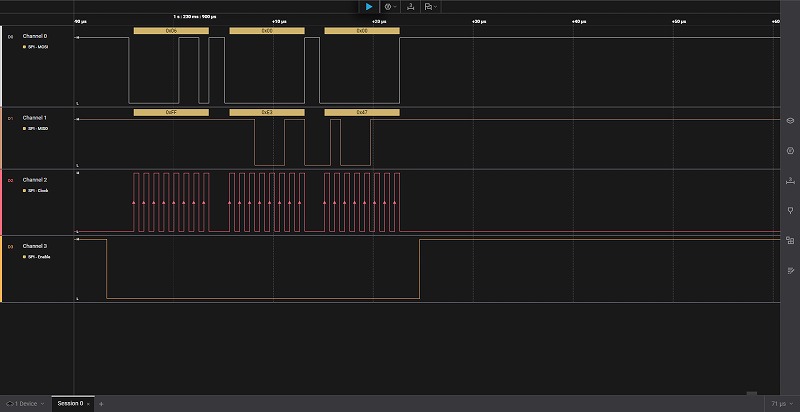Screen dimensions: 800x412
Task: Select the Channel 1 SPI MISO label
Action: point(36,128)
